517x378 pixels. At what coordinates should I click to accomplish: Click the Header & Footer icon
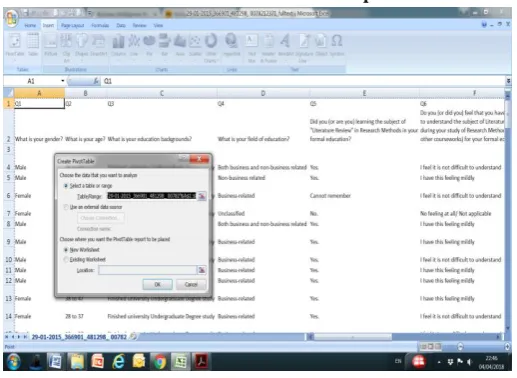pos(269,48)
